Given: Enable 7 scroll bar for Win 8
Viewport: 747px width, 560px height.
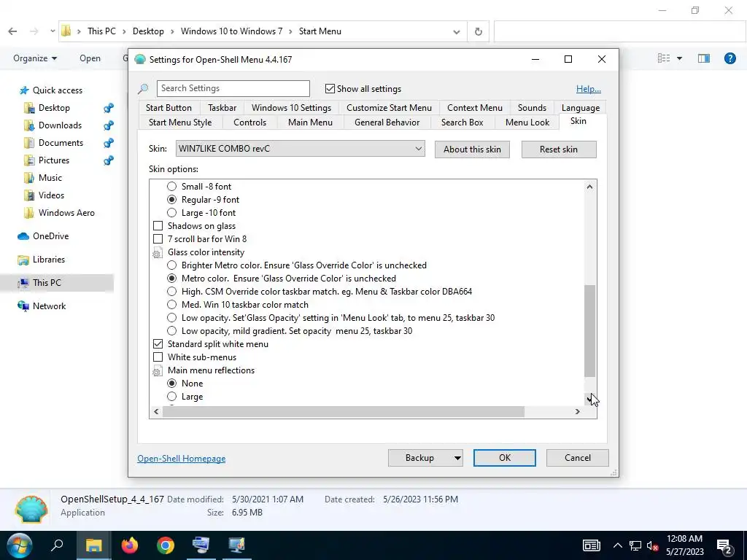Looking at the screenshot, I should tap(158, 239).
